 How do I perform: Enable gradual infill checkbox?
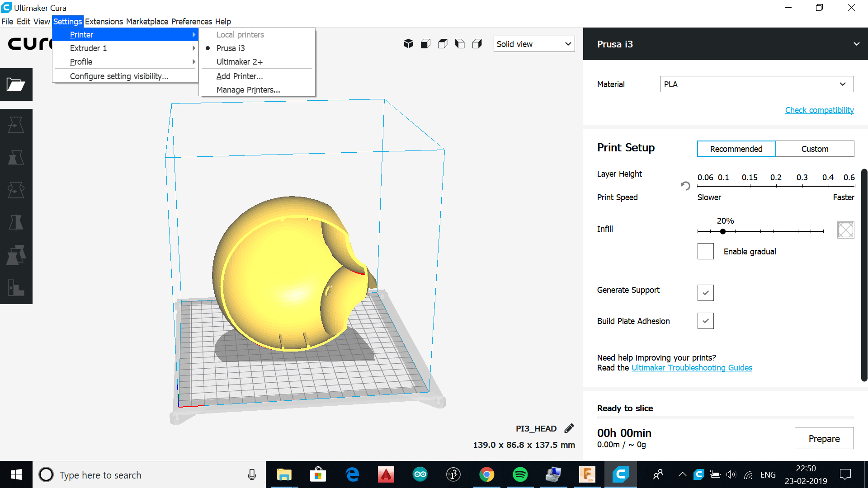pyautogui.click(x=705, y=251)
